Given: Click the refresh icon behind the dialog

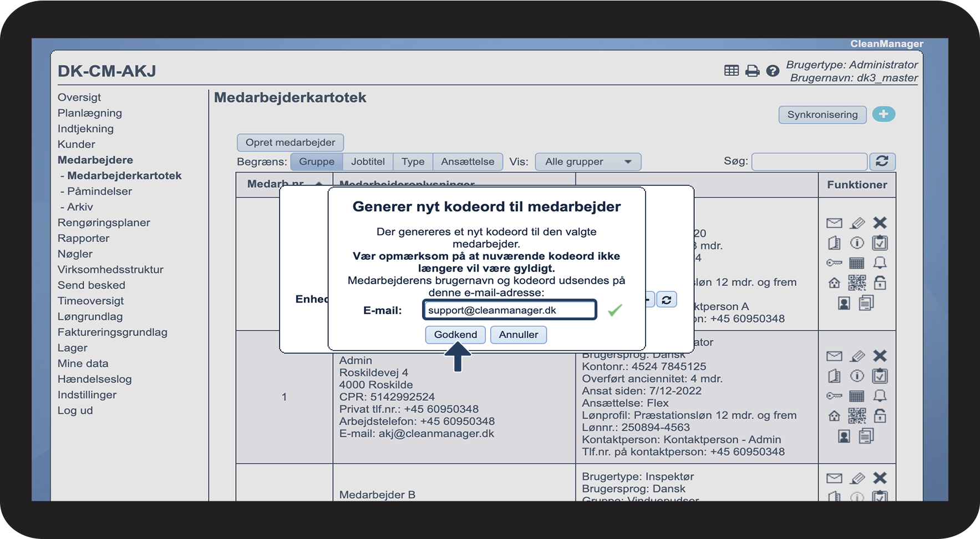Looking at the screenshot, I should pyautogui.click(x=667, y=300).
